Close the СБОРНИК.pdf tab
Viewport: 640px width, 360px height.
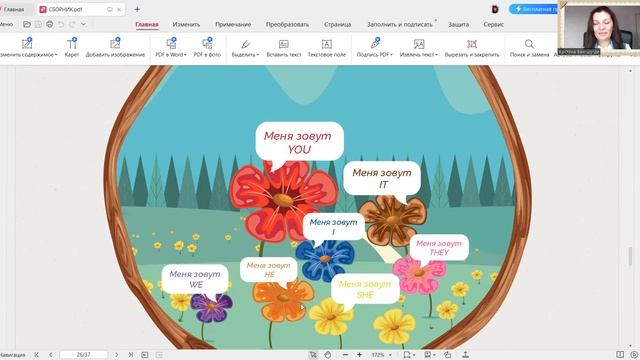[119, 9]
